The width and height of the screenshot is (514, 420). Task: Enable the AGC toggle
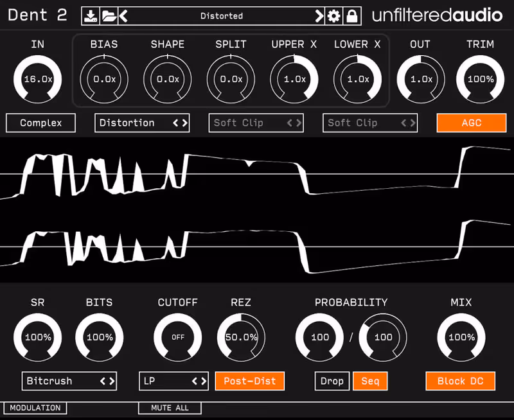[472, 123]
